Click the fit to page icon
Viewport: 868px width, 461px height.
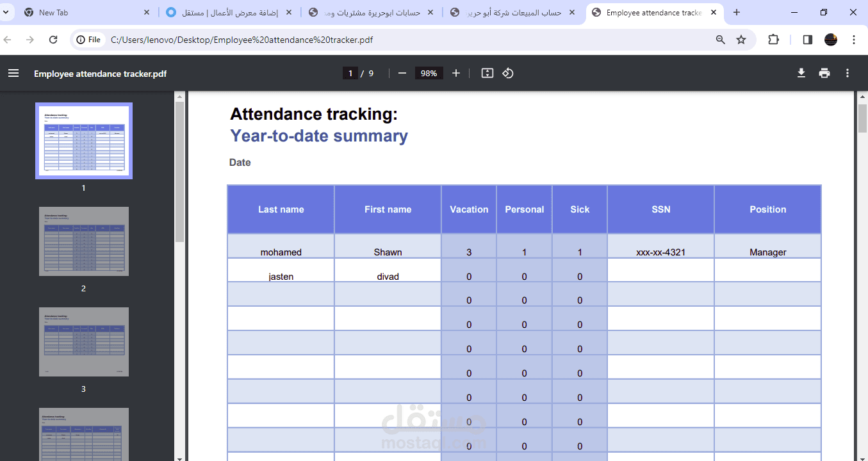pyautogui.click(x=487, y=74)
